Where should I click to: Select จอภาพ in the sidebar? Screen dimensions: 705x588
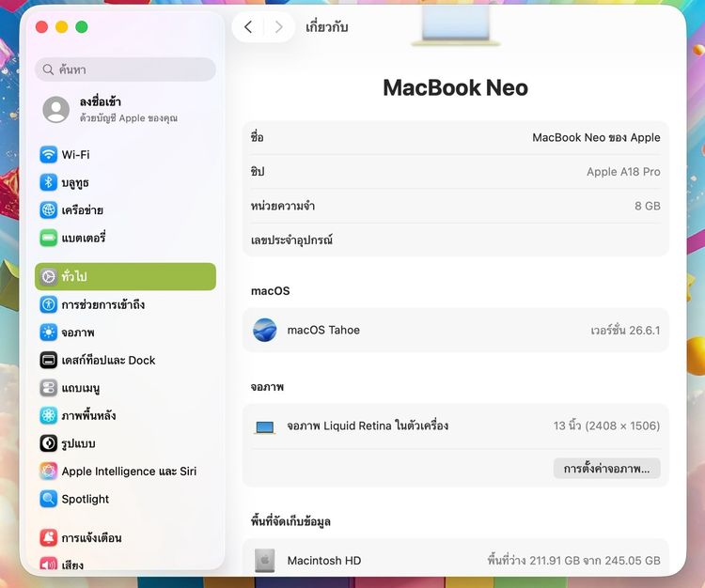tap(125, 333)
